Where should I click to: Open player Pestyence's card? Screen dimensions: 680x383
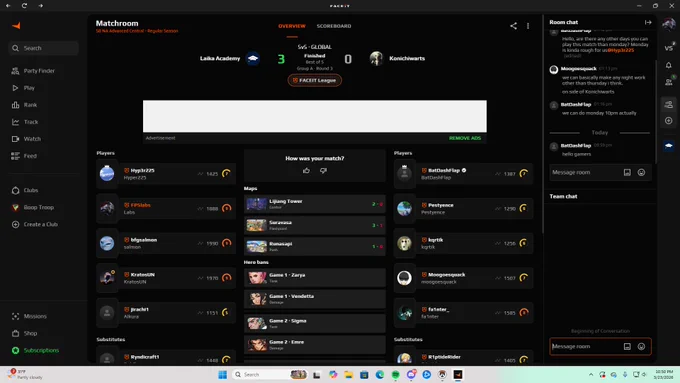[464, 208]
